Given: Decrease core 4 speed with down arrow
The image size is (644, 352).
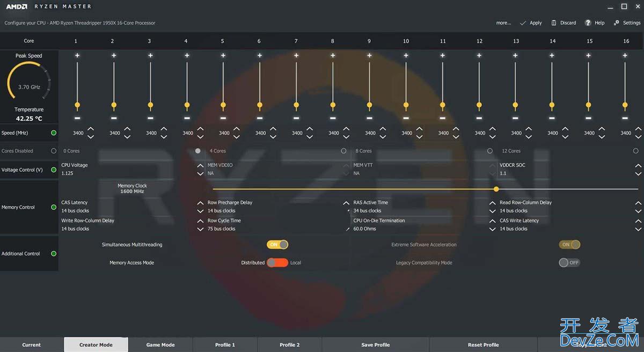Looking at the screenshot, I should 200,137.
